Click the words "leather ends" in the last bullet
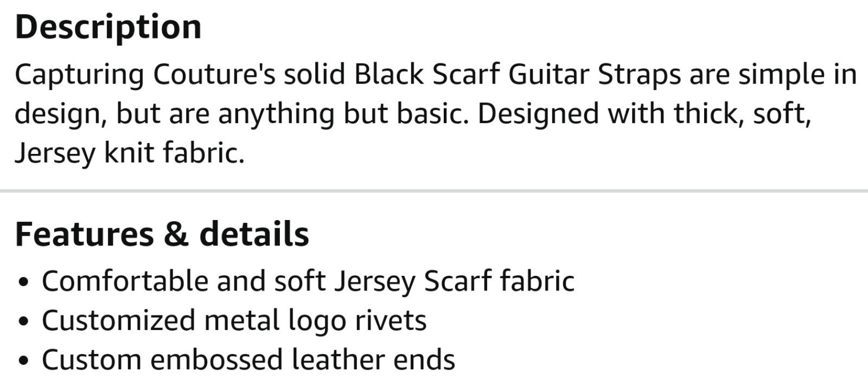868x387 pixels. pyautogui.click(x=373, y=360)
